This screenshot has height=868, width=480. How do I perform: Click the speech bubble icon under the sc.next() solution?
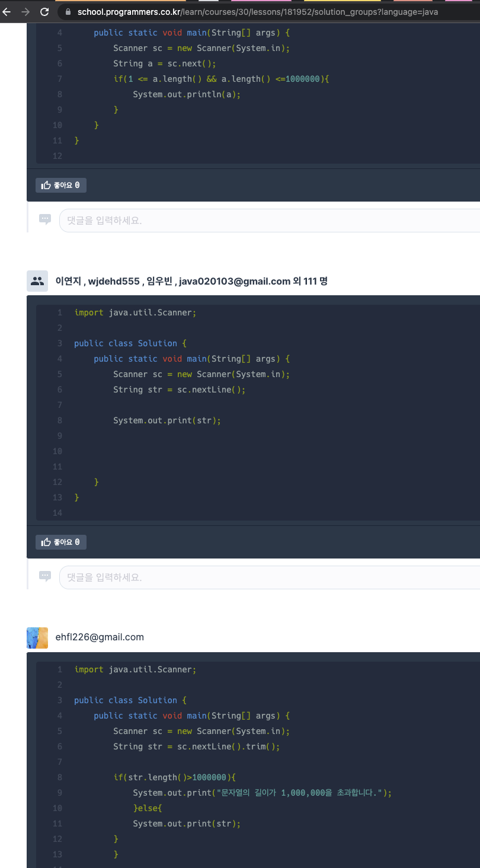(x=45, y=220)
